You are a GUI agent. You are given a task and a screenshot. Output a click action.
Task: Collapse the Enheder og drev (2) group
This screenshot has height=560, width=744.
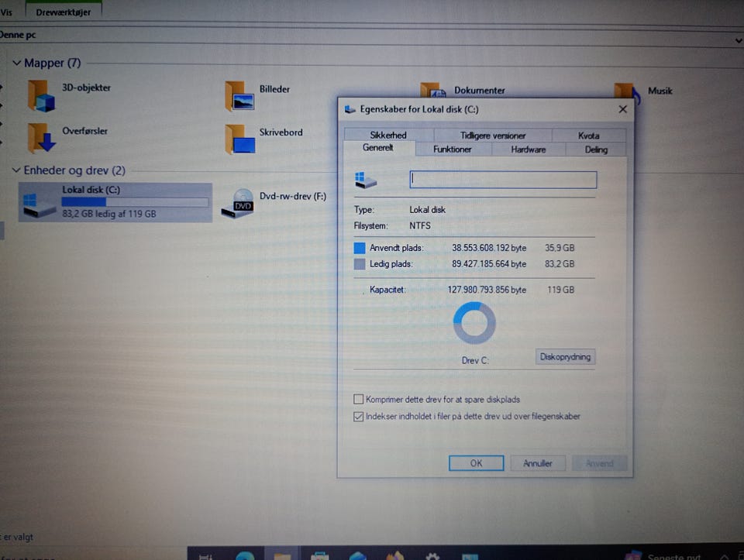(x=16, y=170)
